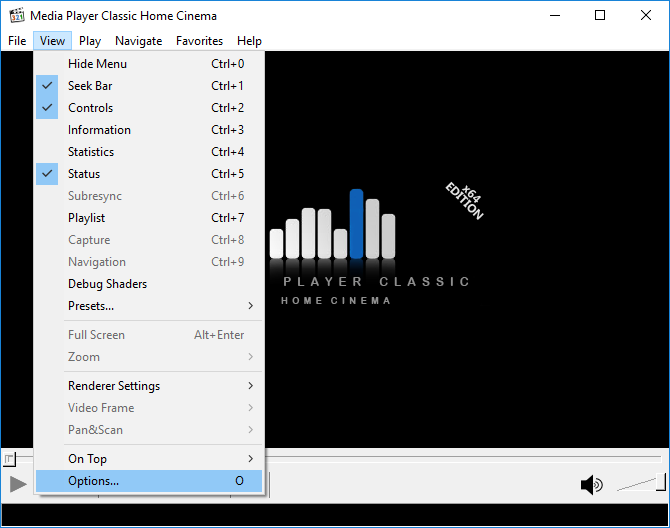Toggle the Controls checkmark item
This screenshot has height=528, width=670.
149,108
